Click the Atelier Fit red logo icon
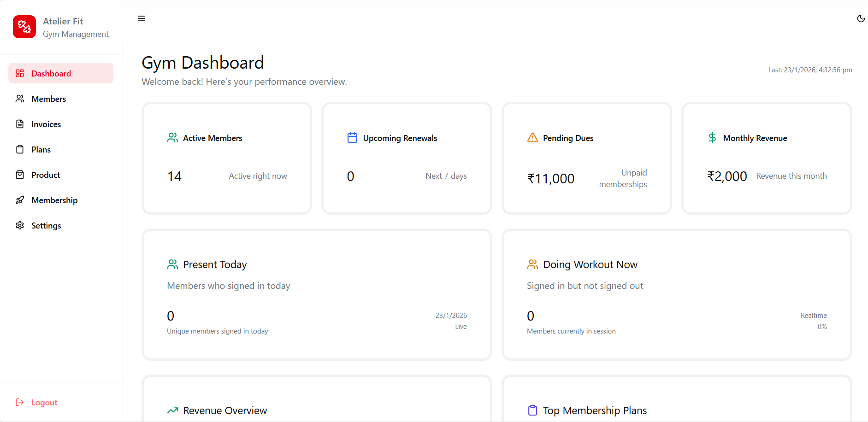 point(24,27)
